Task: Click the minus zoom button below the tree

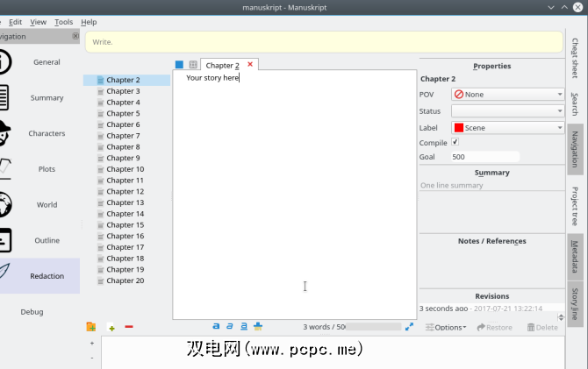Action: (92, 358)
